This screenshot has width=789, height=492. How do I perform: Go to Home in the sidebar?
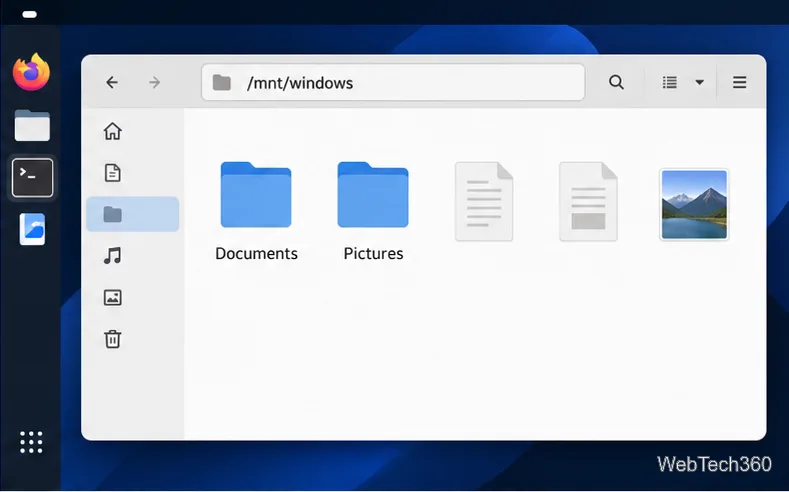tap(113, 131)
